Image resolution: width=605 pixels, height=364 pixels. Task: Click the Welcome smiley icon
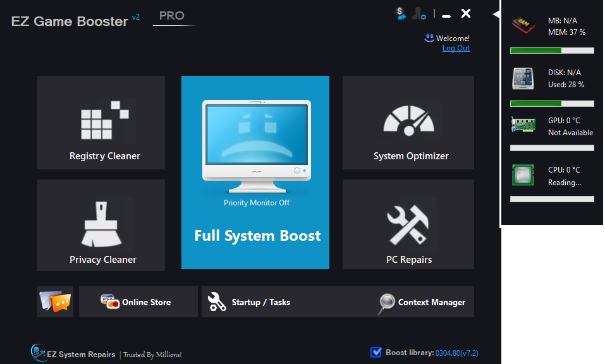[429, 38]
